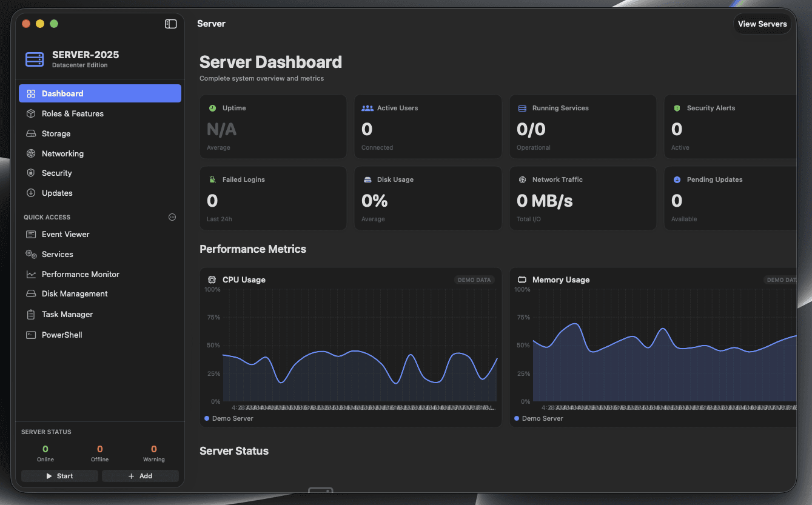Screen dimensions: 812x505
Task: Open the Security section
Action: [100, 173]
